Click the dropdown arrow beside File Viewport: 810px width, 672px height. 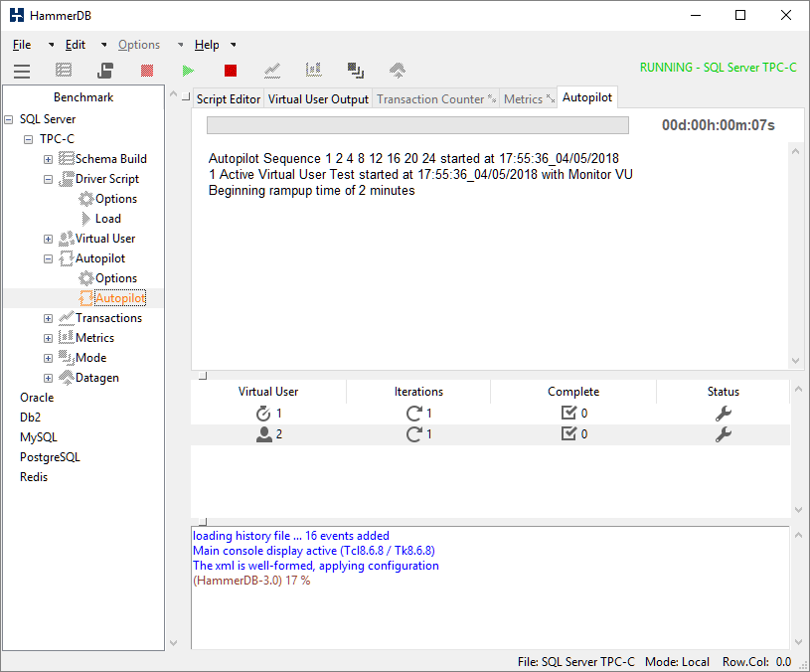tap(51, 45)
